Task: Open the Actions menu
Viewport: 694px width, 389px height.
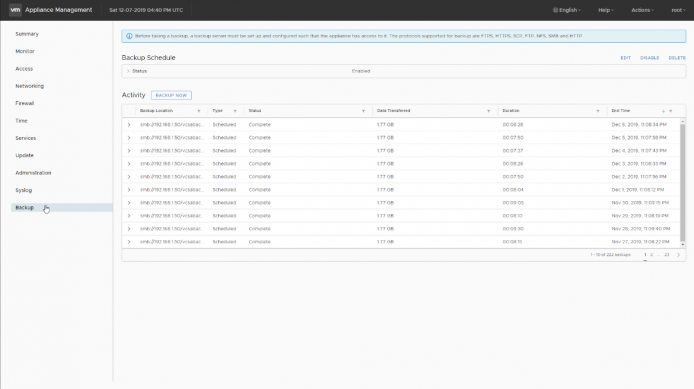Action: coord(642,10)
